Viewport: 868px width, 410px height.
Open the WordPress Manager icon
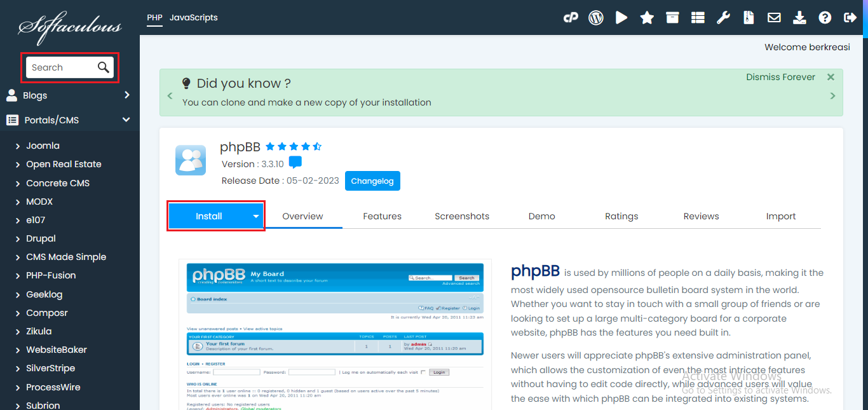[596, 17]
